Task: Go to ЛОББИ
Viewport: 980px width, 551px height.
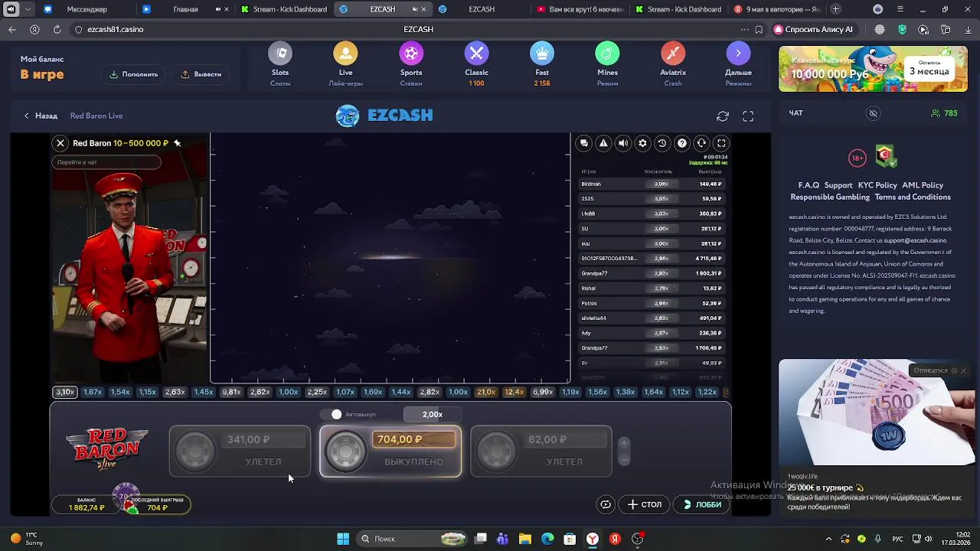Action: coord(703,504)
